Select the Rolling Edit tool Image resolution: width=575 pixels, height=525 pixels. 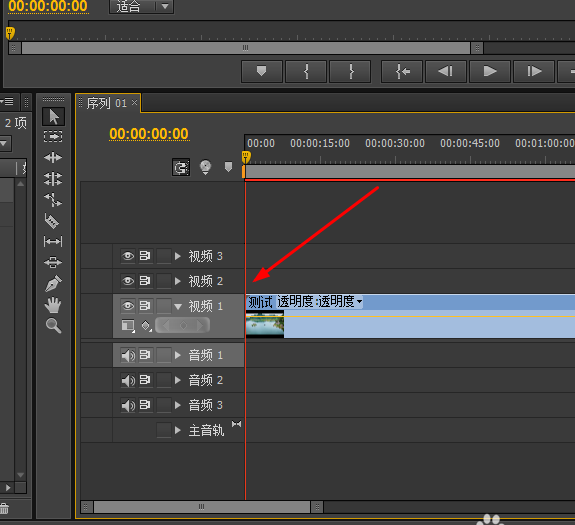click(x=53, y=179)
